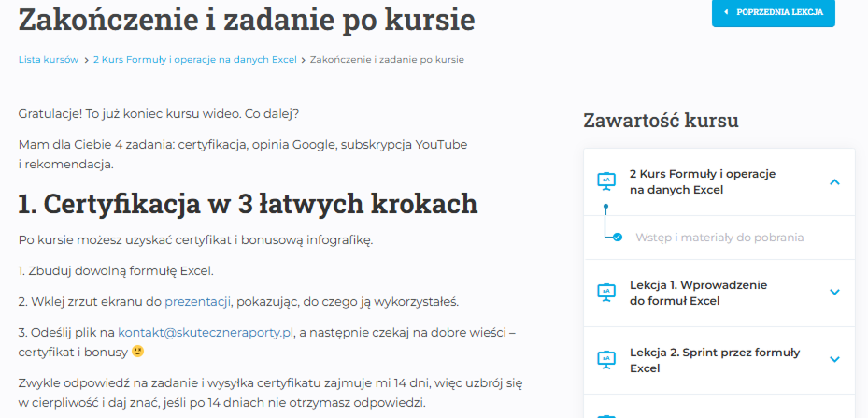This screenshot has width=868, height=418.
Task: Click the smiley emoji after certyfikat i bonusy
Action: 138,352
